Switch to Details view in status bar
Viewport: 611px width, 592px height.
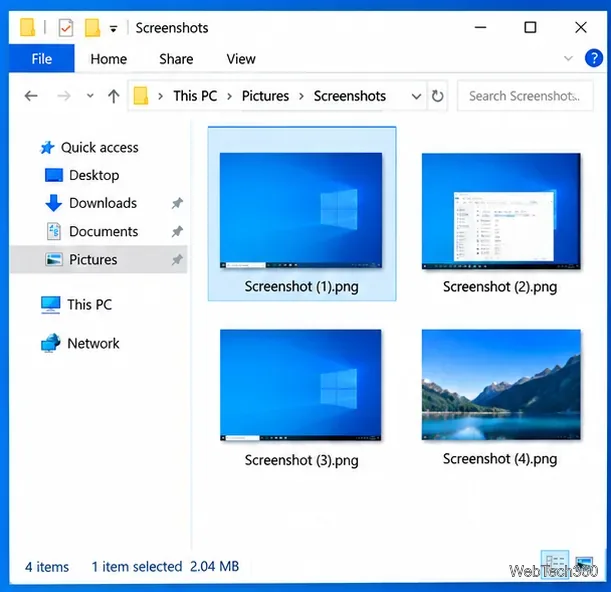pos(555,565)
